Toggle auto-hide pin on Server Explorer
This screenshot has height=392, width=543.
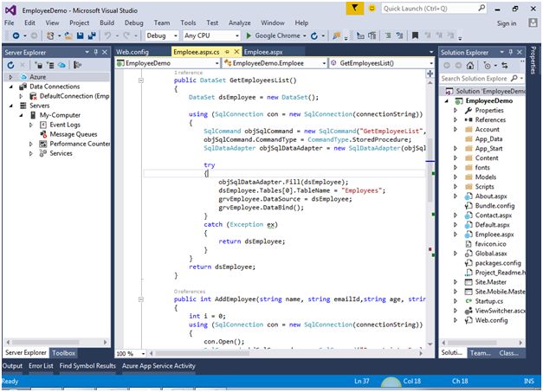point(94,52)
